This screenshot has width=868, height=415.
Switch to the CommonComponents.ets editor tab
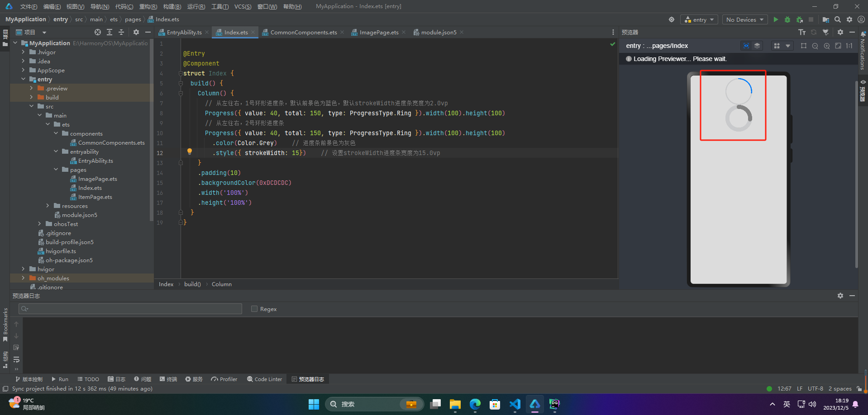[303, 32]
